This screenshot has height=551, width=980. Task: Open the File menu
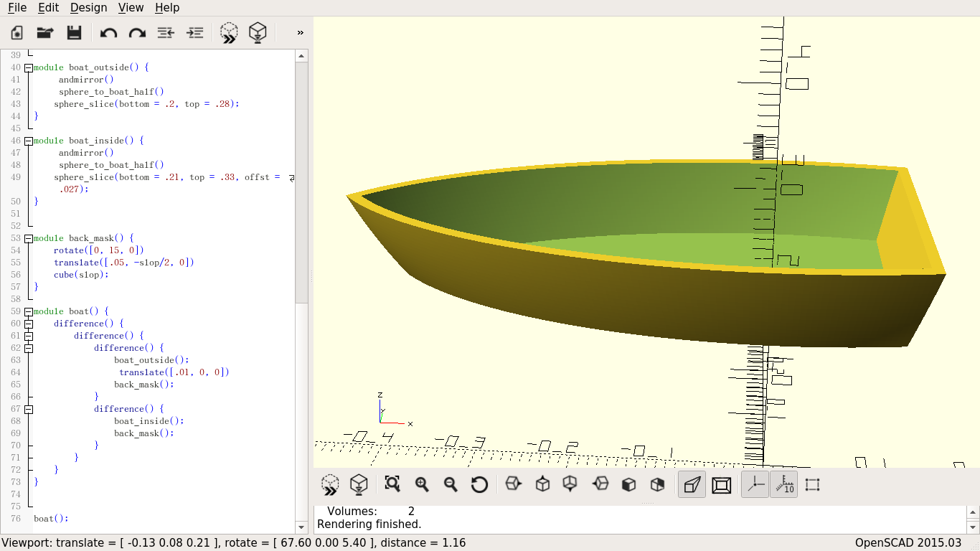pos(17,7)
